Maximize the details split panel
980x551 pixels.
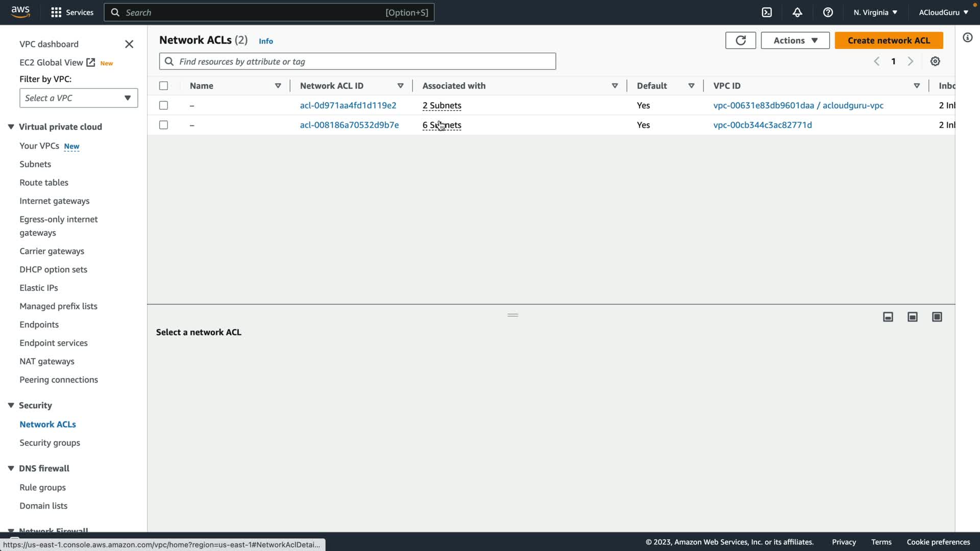937,317
